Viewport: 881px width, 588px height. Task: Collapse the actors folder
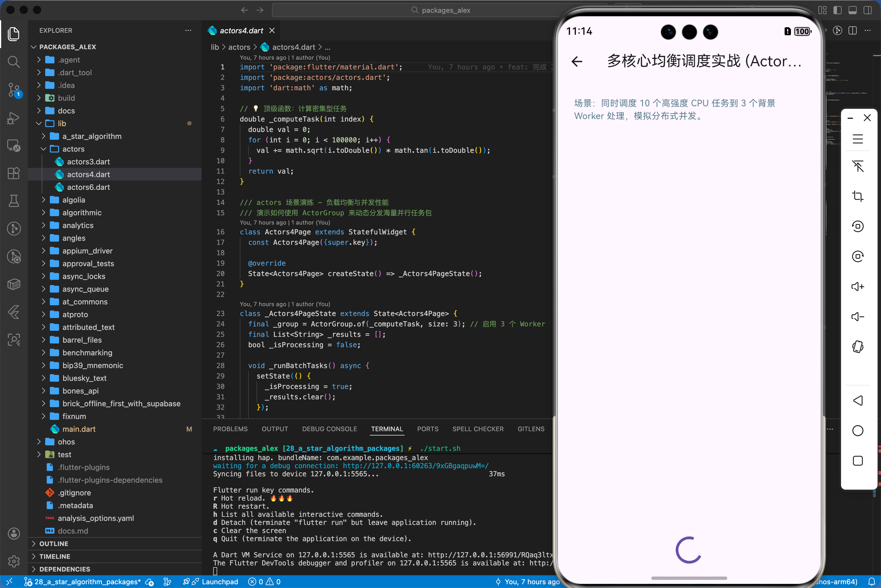pos(43,149)
